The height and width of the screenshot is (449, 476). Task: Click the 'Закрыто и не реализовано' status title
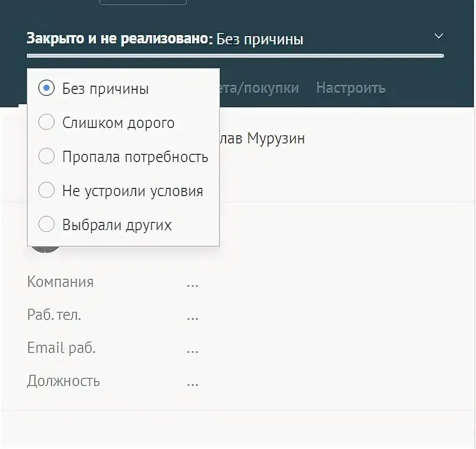(119, 39)
